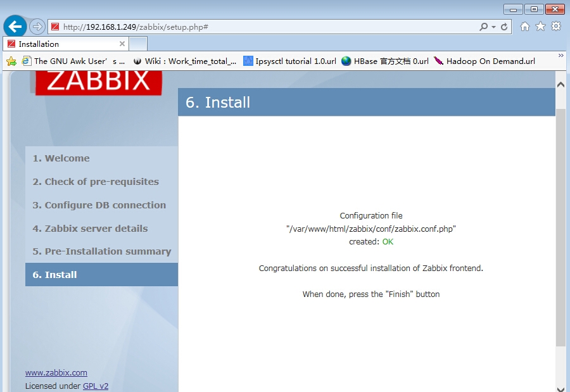Open the browser Home page icon
The width and height of the screenshot is (570, 392).
pyautogui.click(x=524, y=27)
